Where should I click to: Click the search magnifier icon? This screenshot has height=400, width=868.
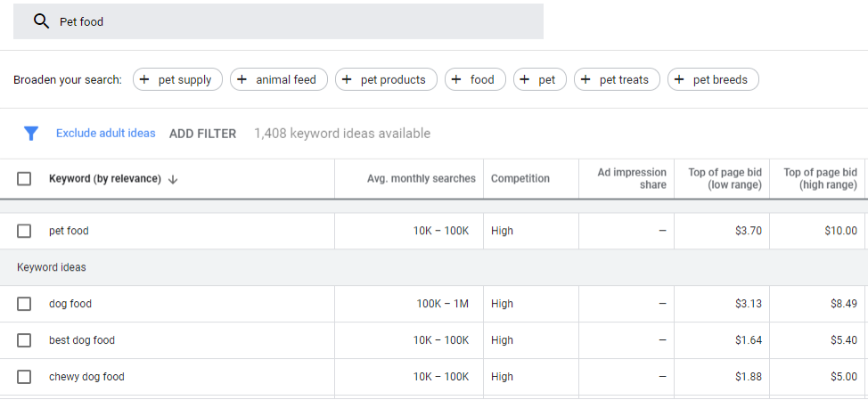41,21
